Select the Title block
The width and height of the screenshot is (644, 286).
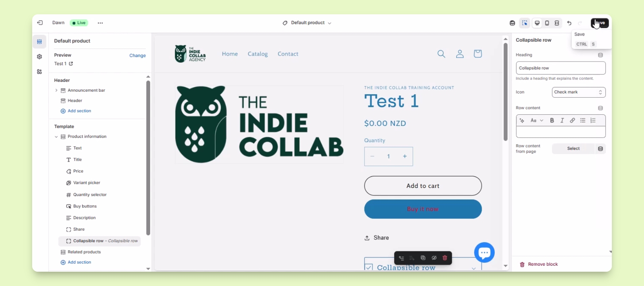point(77,160)
